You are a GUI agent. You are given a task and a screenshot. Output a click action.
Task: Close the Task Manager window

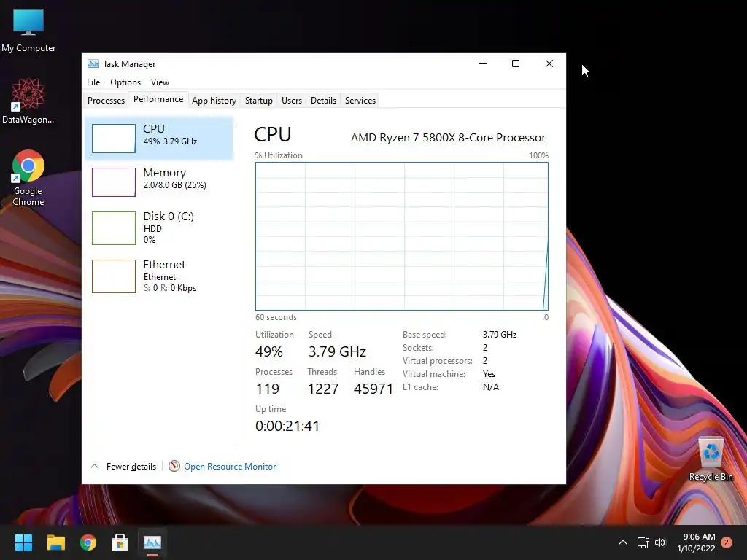(549, 63)
